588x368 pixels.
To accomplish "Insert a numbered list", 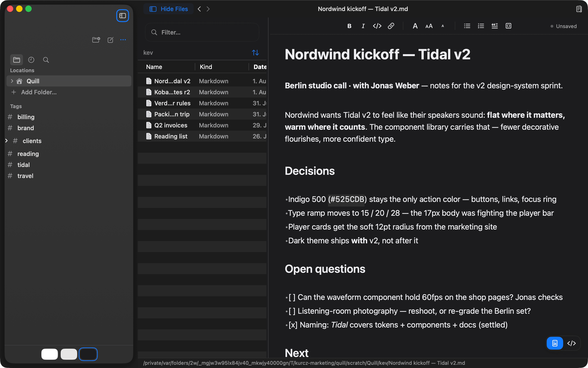I will click(481, 26).
